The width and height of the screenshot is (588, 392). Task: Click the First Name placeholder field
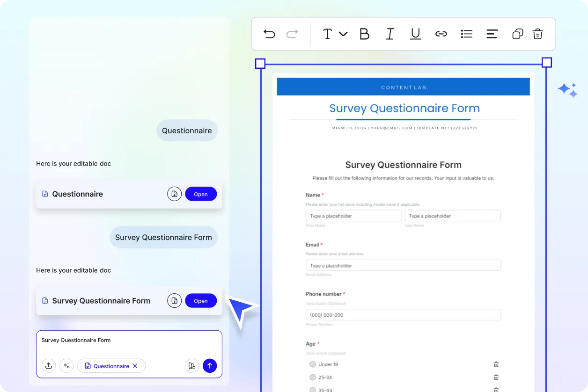point(354,216)
